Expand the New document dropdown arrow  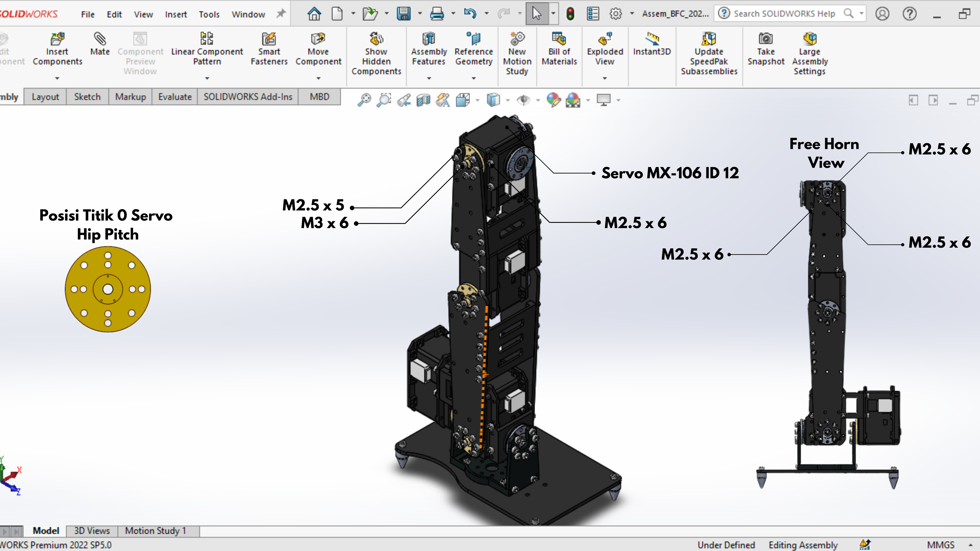point(353,14)
